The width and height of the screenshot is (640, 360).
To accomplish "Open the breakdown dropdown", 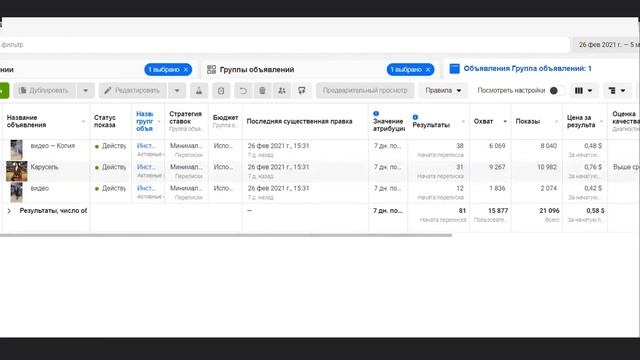I will click(617, 91).
